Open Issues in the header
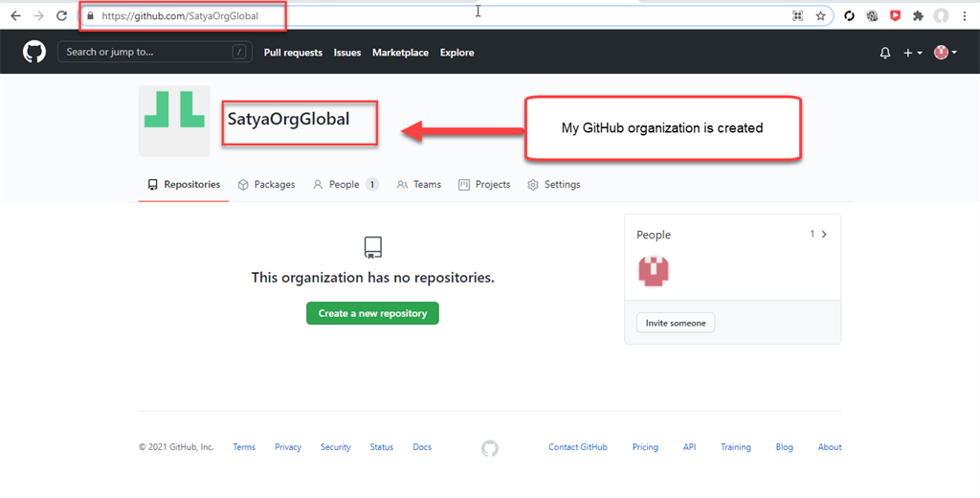980x498 pixels. tap(346, 53)
